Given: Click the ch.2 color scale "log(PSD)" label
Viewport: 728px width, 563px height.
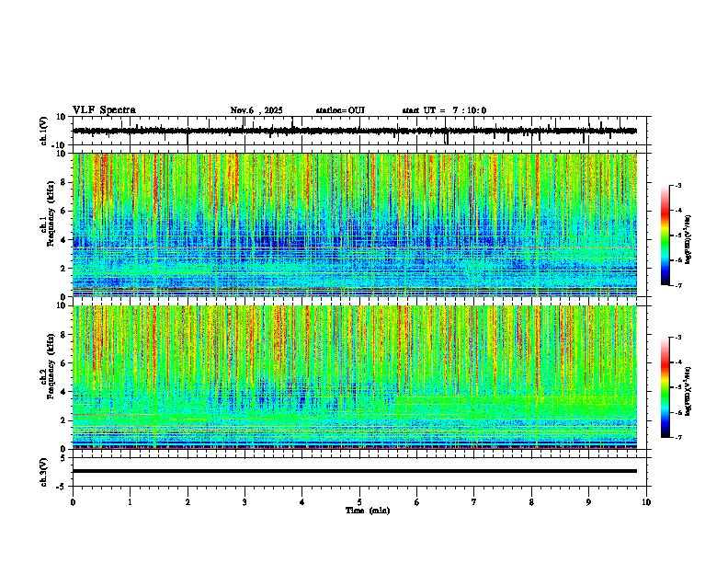Looking at the screenshot, I should pos(688,391).
